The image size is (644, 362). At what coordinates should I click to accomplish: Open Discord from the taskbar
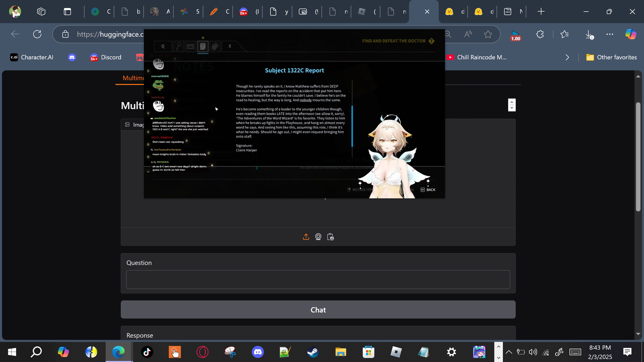click(x=258, y=352)
